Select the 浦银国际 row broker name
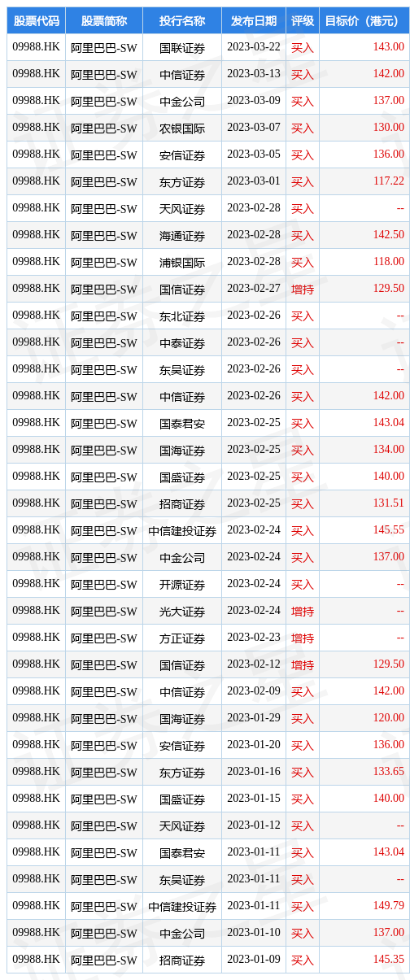Screen dimensions: 410x980 coord(182,262)
